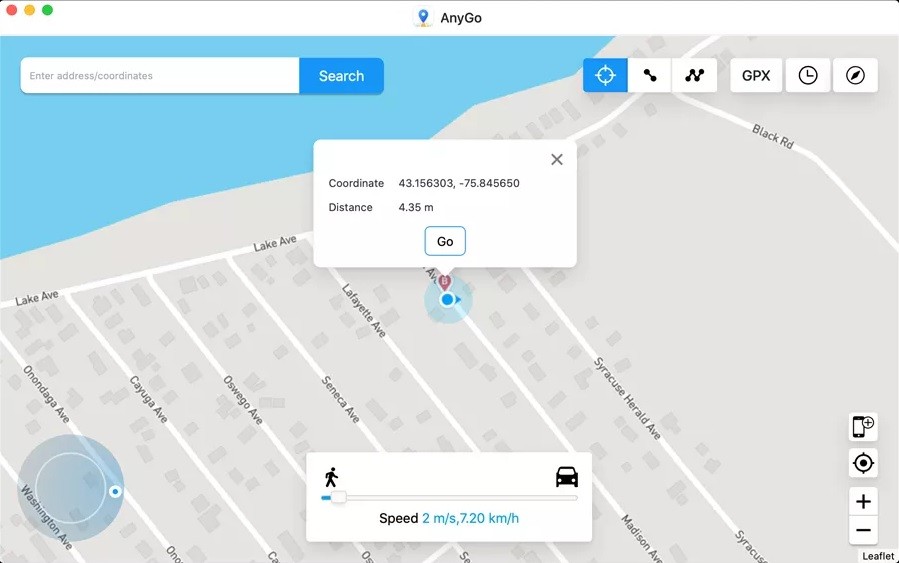Click the Syracuse Herald Ave map label
899x563 pixels.
point(627,398)
